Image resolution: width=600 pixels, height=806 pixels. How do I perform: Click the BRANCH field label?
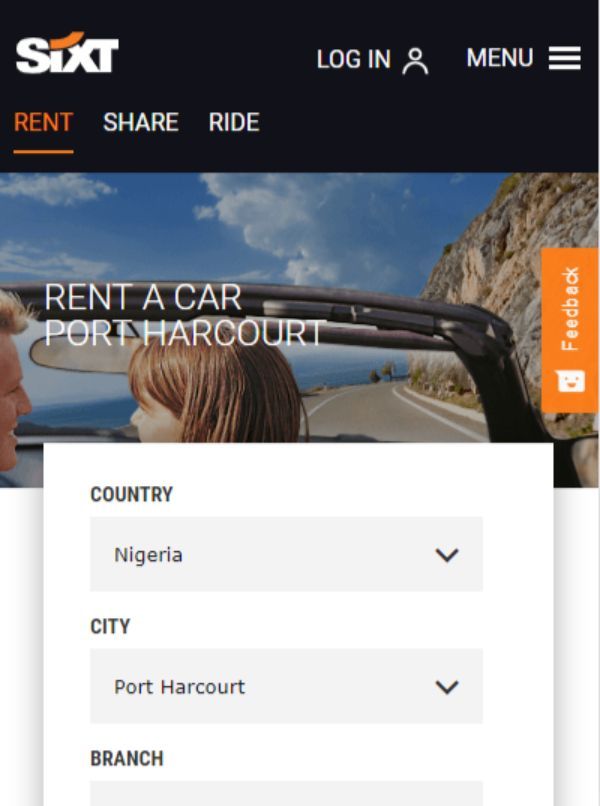click(127, 759)
